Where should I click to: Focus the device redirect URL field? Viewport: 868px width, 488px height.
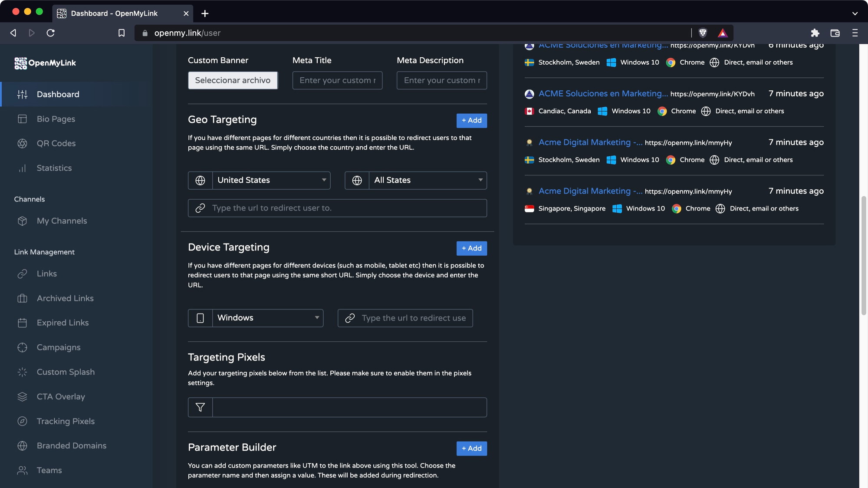click(x=405, y=318)
